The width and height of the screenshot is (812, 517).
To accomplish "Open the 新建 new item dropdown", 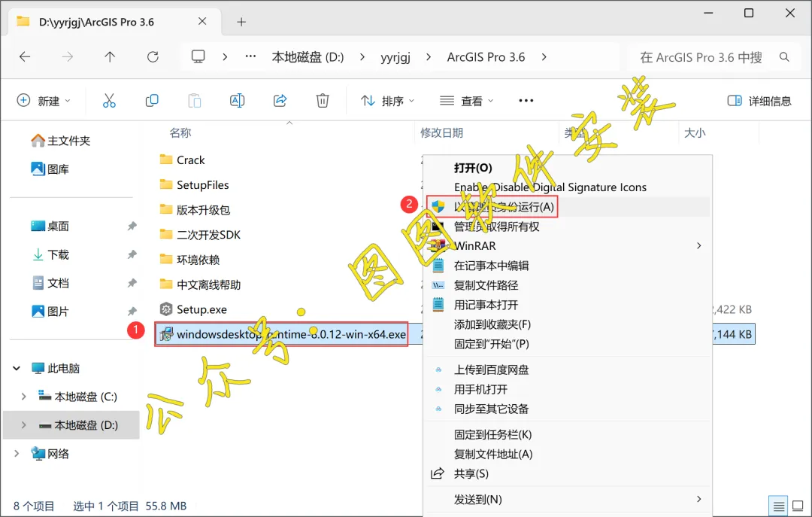I will point(44,101).
